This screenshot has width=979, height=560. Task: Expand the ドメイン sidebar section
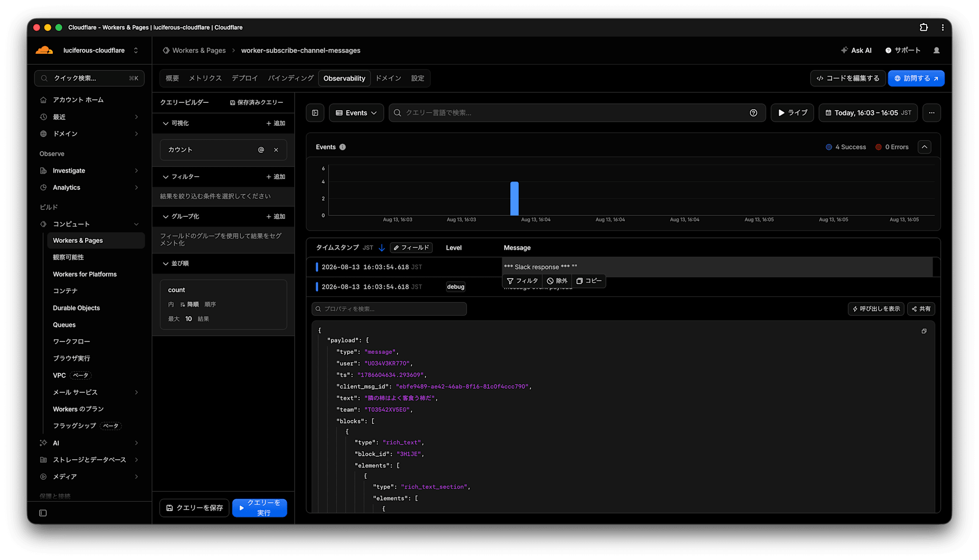click(137, 134)
